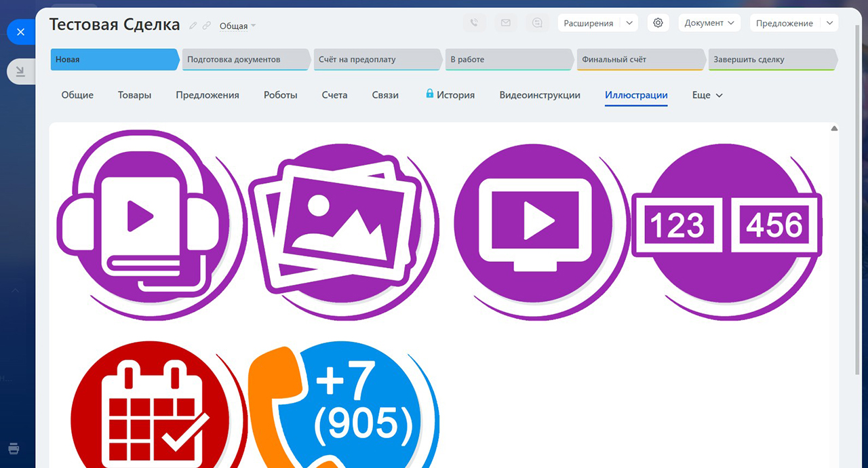Screen dimensions: 868x468
Task: Expand the Расширения arrow menu
Action: coord(629,23)
